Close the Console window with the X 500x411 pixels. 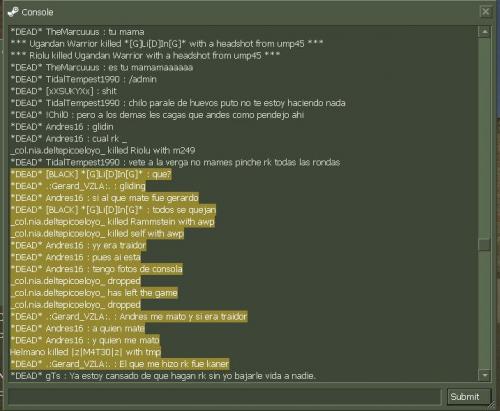[x=486, y=12]
